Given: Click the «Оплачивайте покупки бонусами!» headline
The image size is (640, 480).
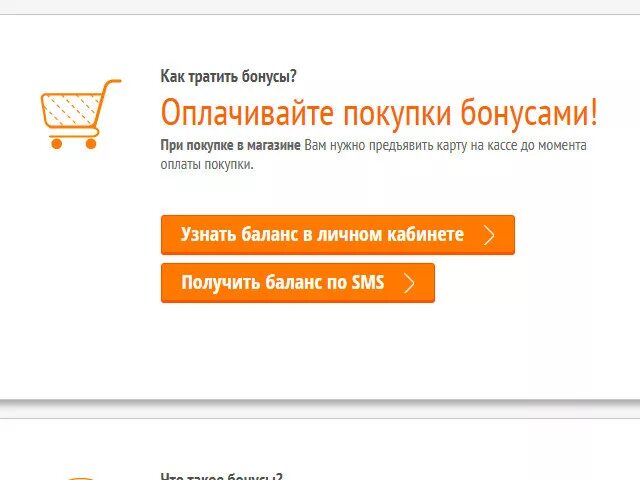Looking at the screenshot, I should tap(379, 112).
